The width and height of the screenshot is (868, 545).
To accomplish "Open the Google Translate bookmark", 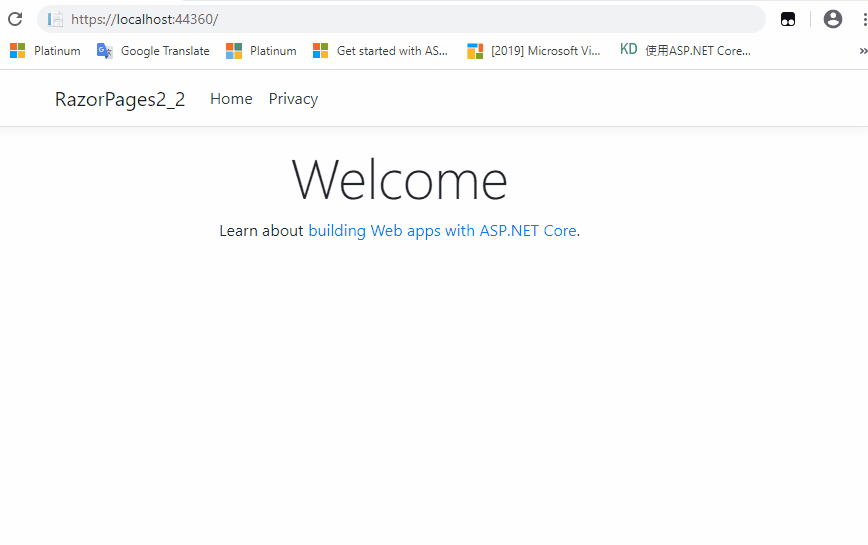I will pyautogui.click(x=153, y=51).
